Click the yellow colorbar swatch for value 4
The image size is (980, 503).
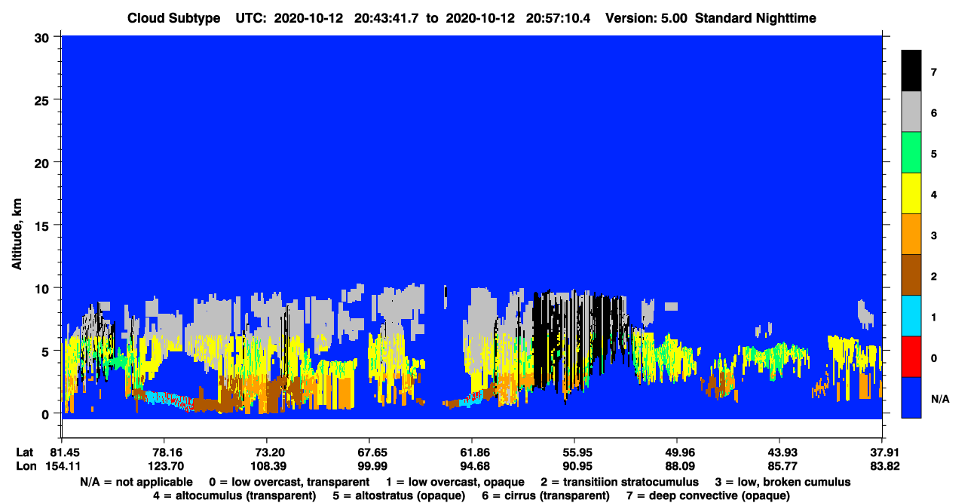click(911, 194)
